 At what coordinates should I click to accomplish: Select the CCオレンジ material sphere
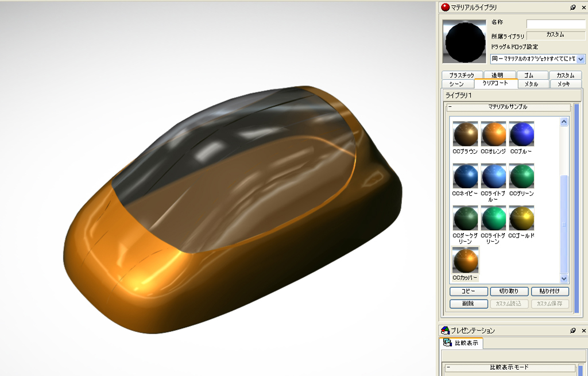point(493,134)
